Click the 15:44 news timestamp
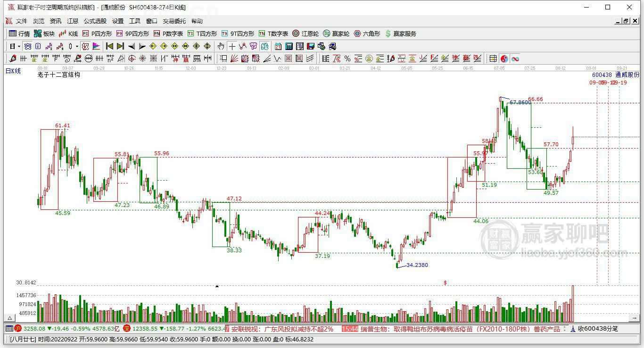644x348 pixels. [x=350, y=329]
